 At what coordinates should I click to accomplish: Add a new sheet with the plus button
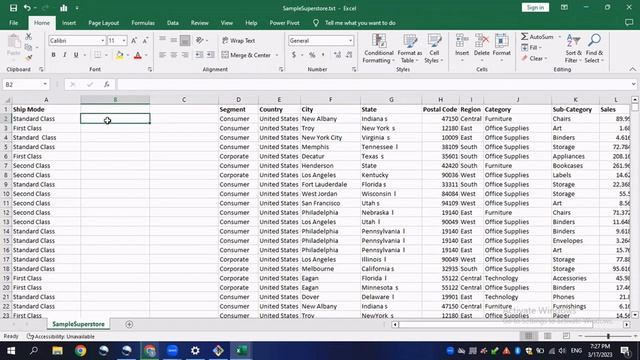pyautogui.click(x=129, y=324)
